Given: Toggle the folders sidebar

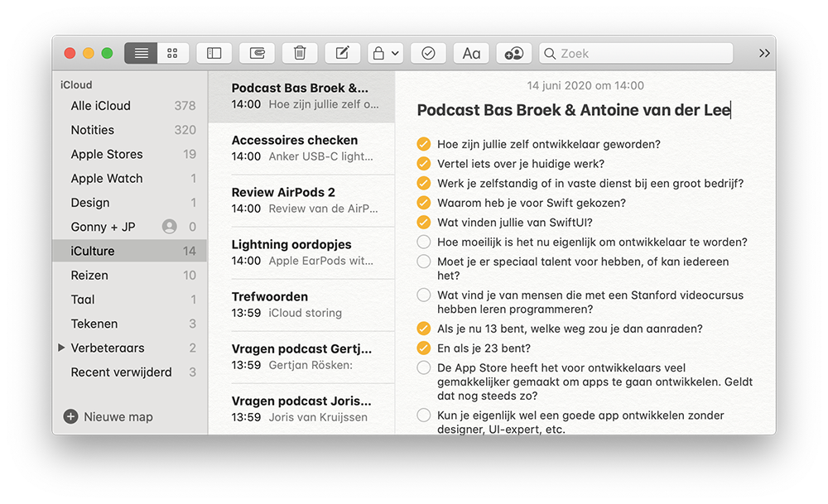Looking at the screenshot, I should point(214,53).
